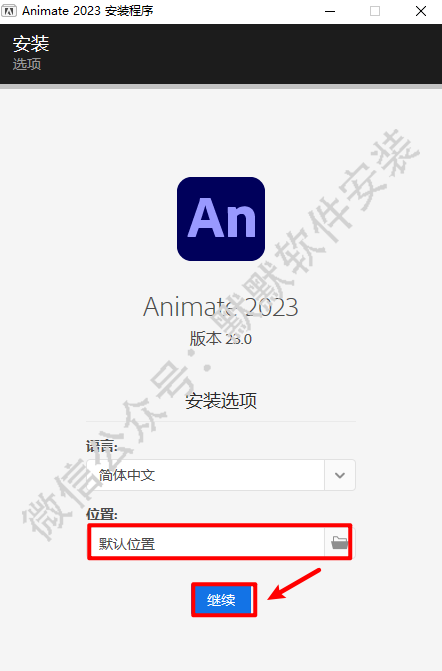Expand the language dropdown chevron
This screenshot has width=442, height=671.
[340, 475]
